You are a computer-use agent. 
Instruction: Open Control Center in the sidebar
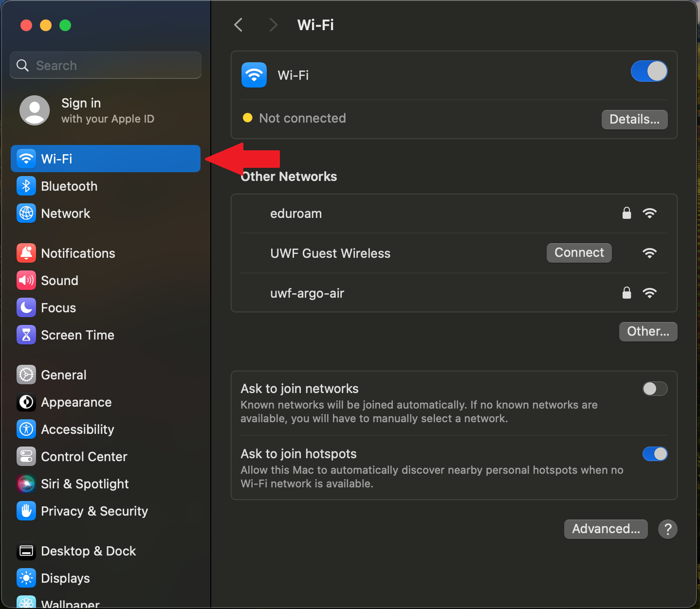tap(106, 456)
